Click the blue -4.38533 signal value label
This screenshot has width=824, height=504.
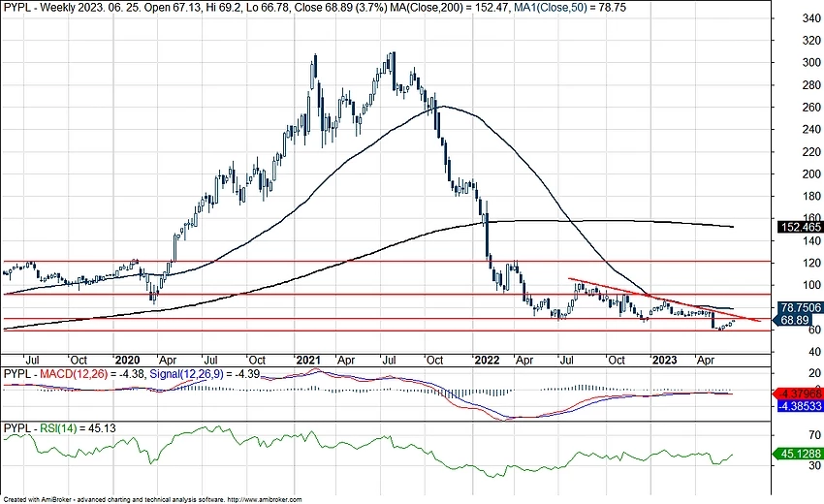[x=800, y=406]
